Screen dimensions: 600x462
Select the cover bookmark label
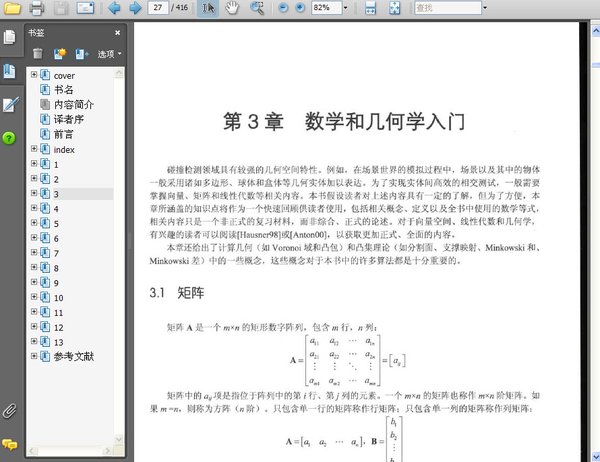tap(64, 76)
